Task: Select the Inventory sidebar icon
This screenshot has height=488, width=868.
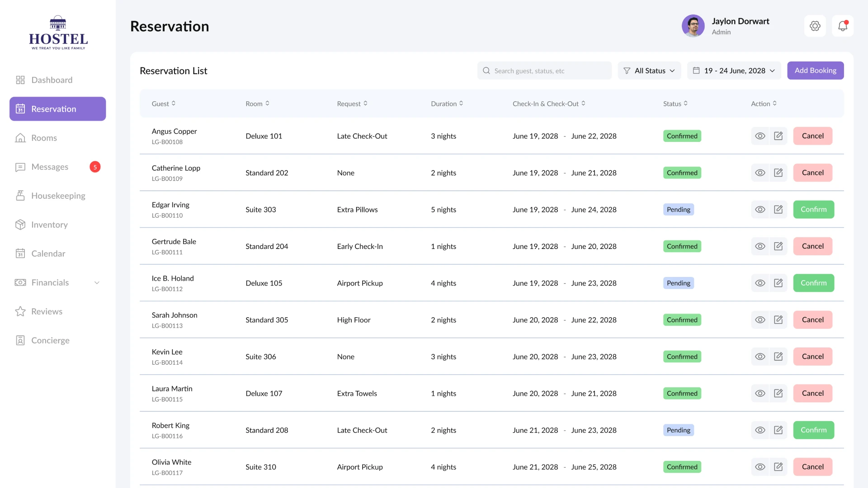Action: 20,225
